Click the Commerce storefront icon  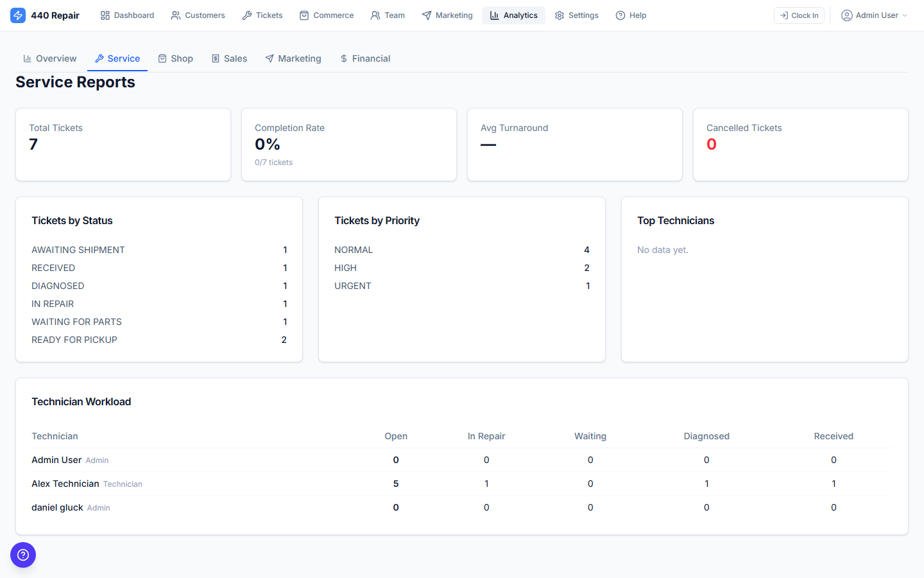(304, 15)
